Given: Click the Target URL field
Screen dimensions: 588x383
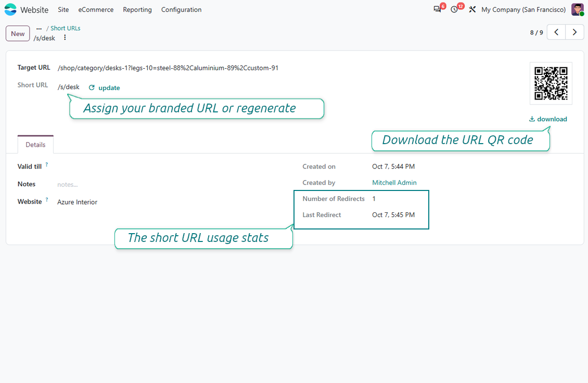Looking at the screenshot, I should click(168, 68).
